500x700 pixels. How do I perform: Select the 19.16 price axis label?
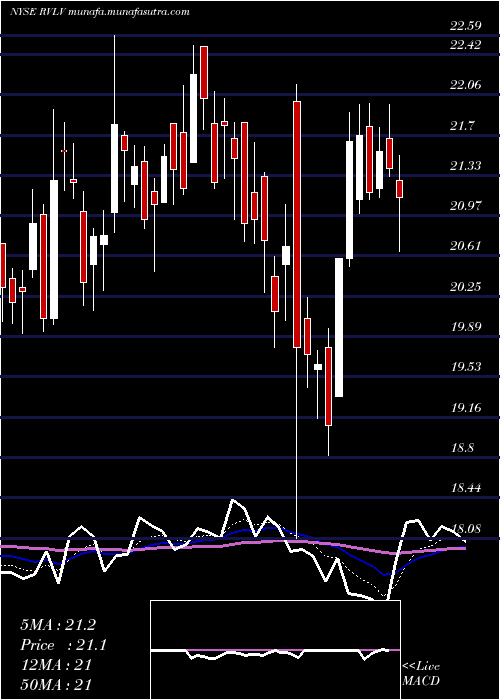[x=466, y=407]
